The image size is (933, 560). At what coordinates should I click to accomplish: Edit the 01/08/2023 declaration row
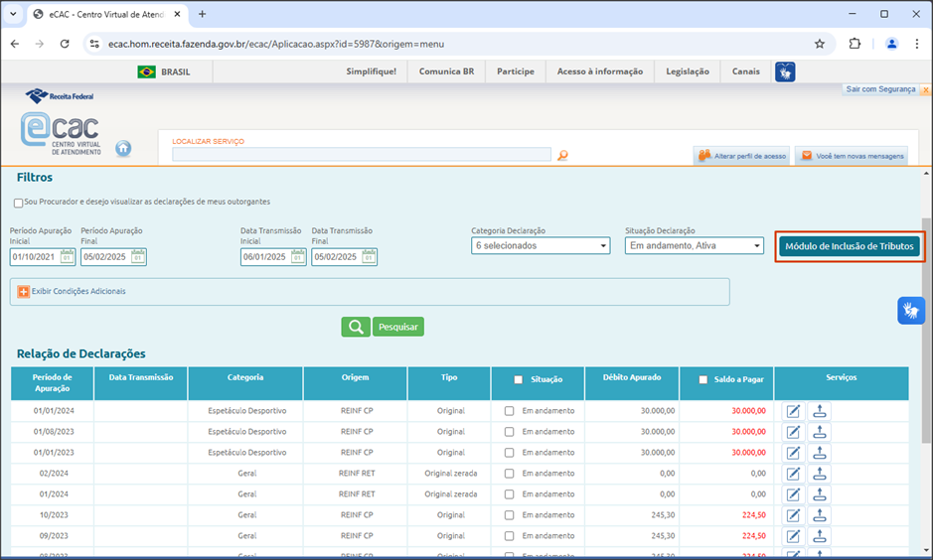point(793,432)
